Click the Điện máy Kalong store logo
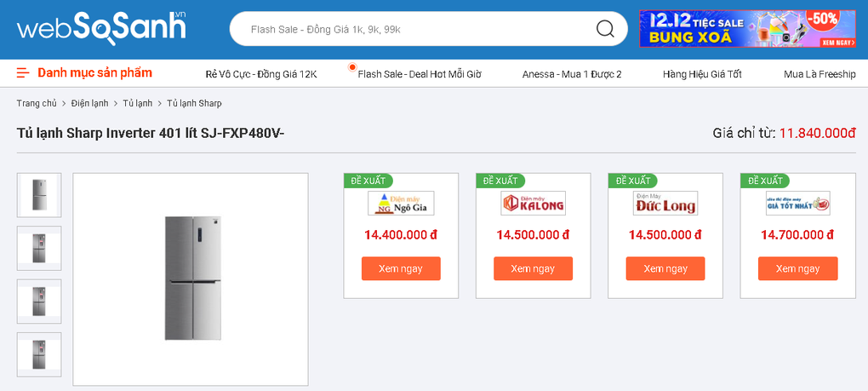The width and height of the screenshot is (868, 391). coord(533,204)
